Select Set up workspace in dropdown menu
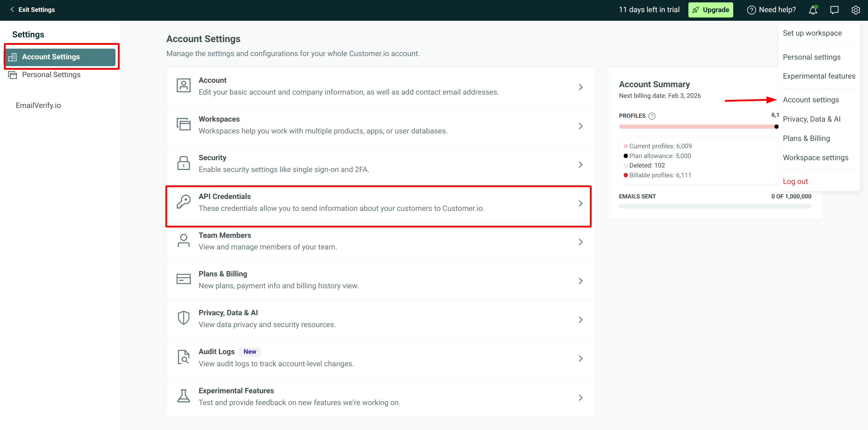This screenshot has height=430, width=868. [812, 33]
